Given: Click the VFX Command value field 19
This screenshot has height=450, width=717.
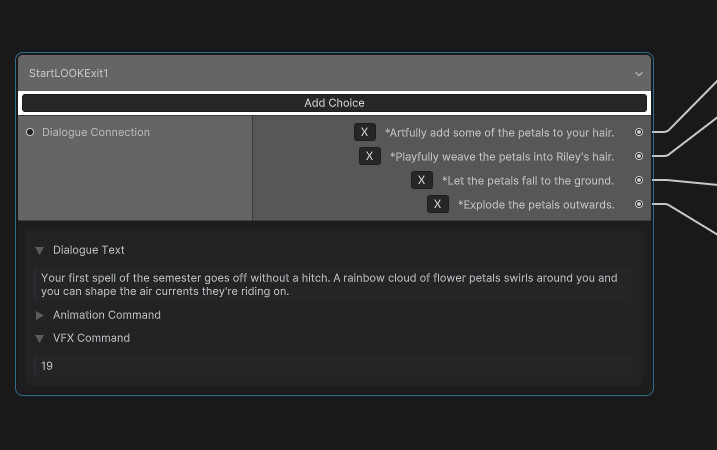Looking at the screenshot, I should (332, 366).
